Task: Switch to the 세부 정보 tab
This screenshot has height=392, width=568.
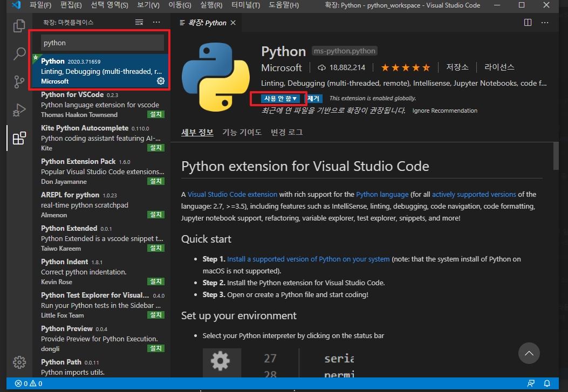Action: [197, 133]
